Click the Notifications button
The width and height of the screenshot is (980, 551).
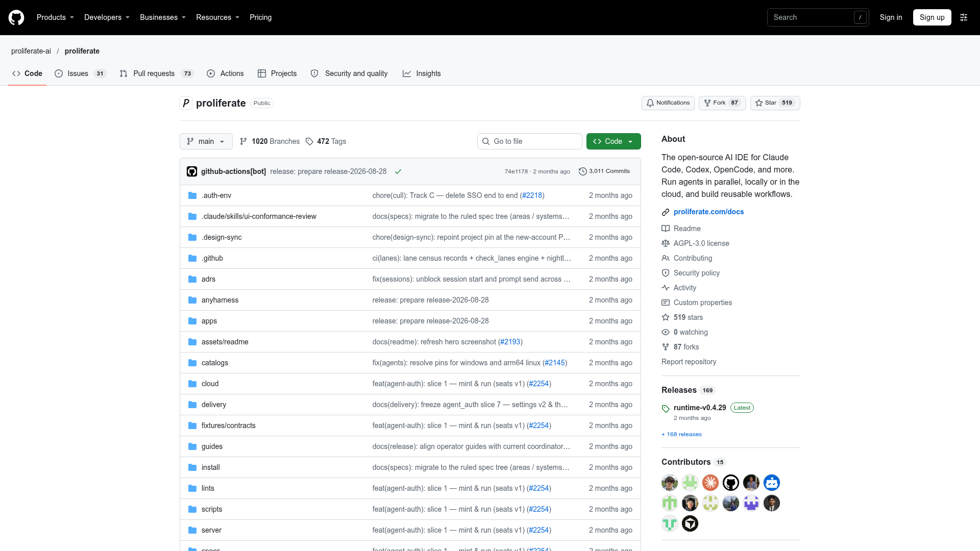click(668, 103)
